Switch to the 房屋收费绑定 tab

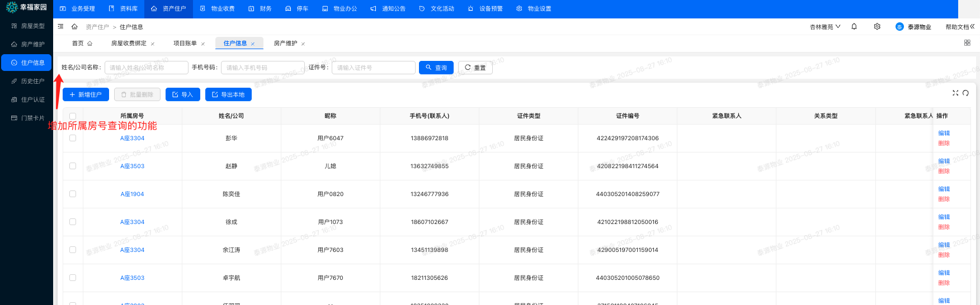[129, 43]
